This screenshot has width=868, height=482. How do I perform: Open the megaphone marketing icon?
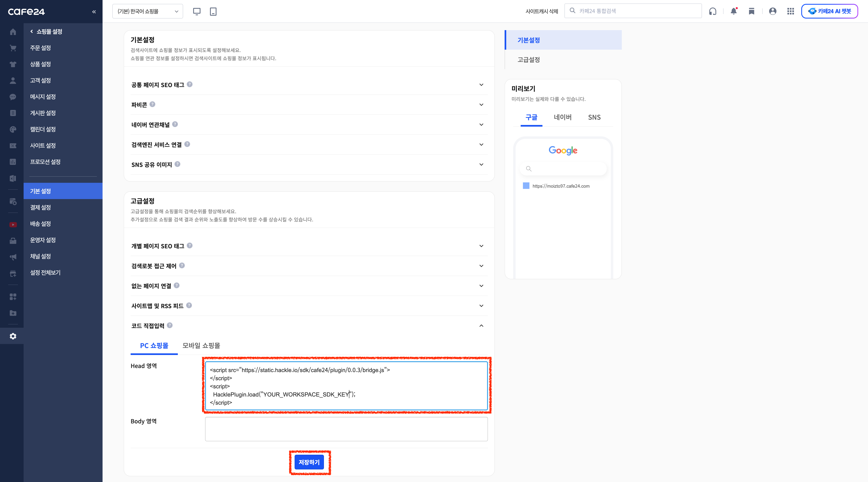point(13,257)
